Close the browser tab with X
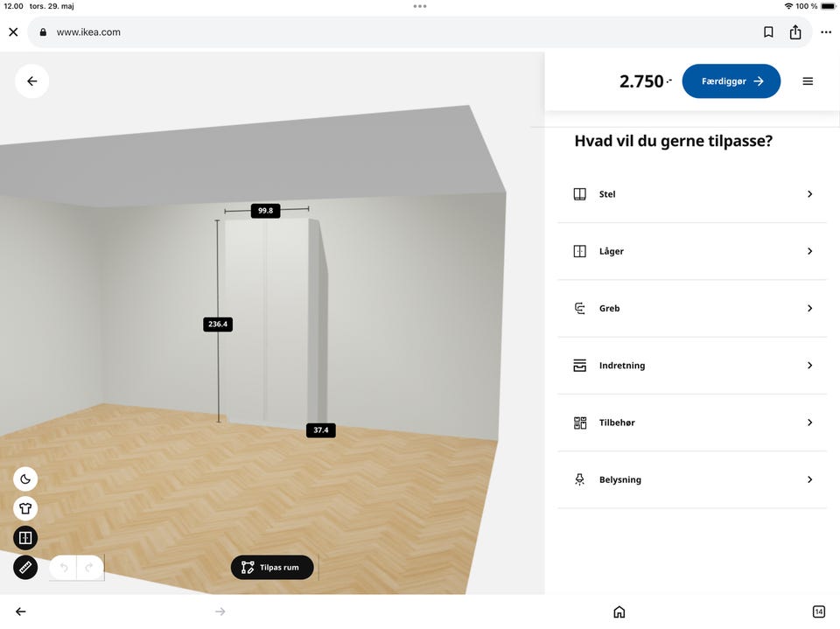This screenshot has height=629, width=840. coord(13,32)
